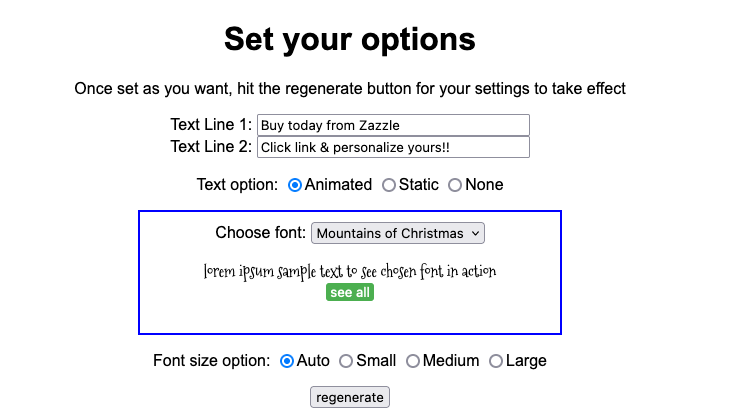Select the Animated text option

(x=295, y=185)
